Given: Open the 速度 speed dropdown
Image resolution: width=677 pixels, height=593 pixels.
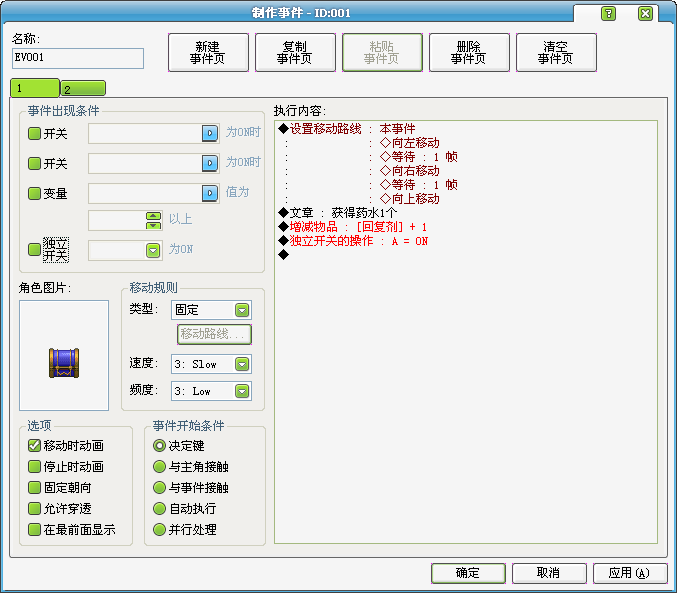Looking at the screenshot, I should [242, 364].
